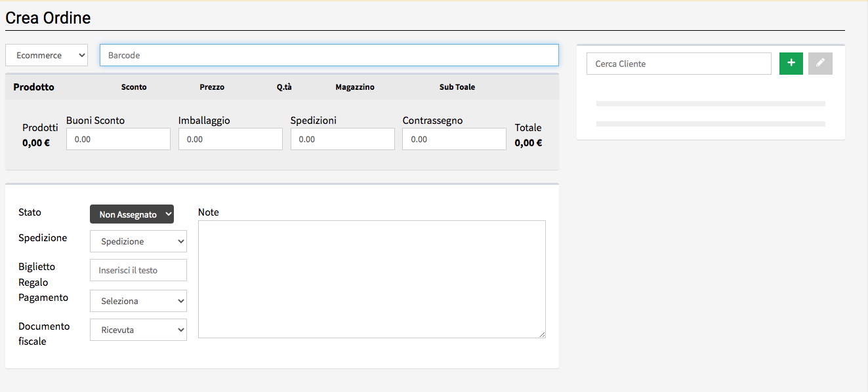
Task: Open the Ricevuta fiscal document dropdown
Action: point(138,330)
